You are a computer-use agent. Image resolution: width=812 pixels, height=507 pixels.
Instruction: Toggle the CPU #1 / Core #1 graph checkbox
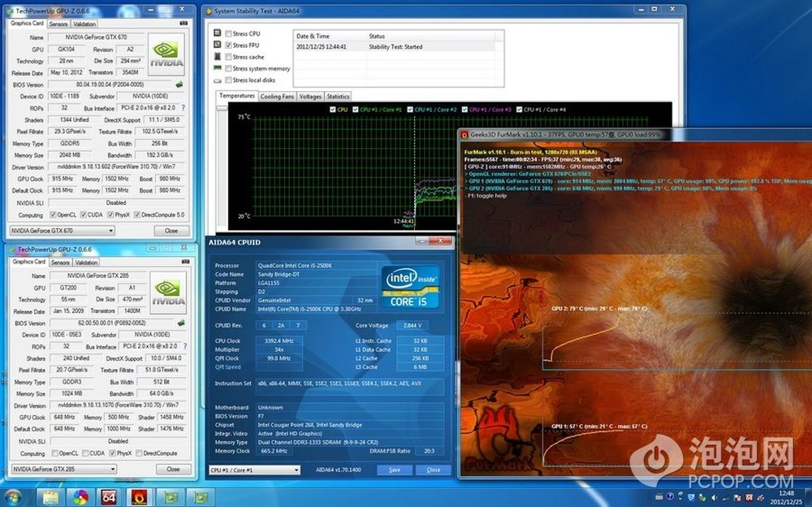point(356,110)
